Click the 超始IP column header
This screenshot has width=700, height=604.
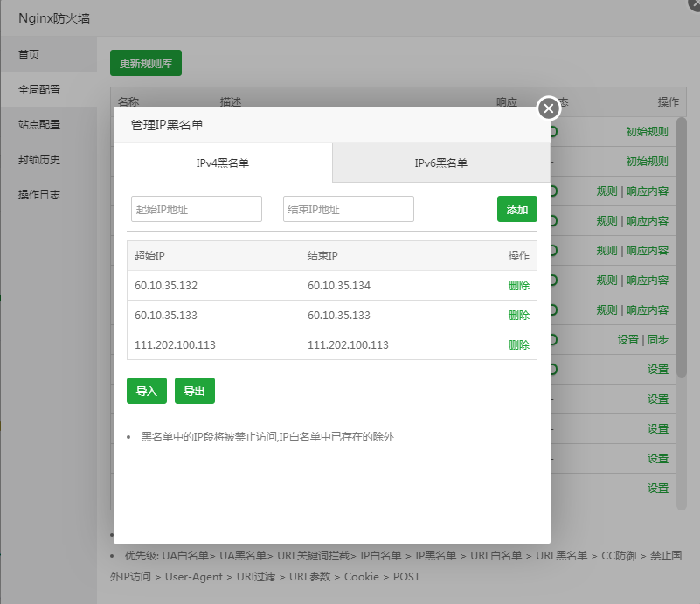pos(149,256)
